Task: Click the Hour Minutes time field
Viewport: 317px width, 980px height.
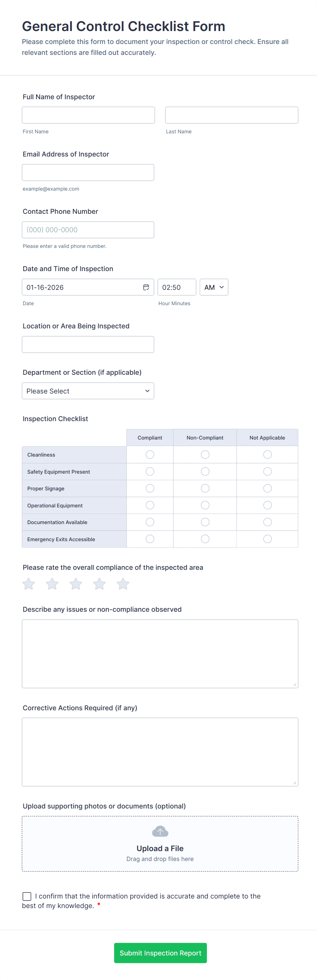Action: [x=177, y=287]
